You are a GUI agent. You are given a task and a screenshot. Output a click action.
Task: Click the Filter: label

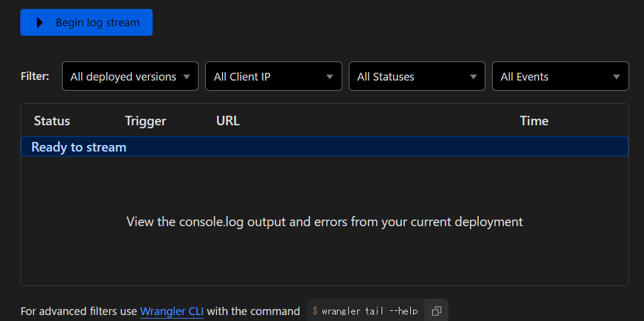35,76
